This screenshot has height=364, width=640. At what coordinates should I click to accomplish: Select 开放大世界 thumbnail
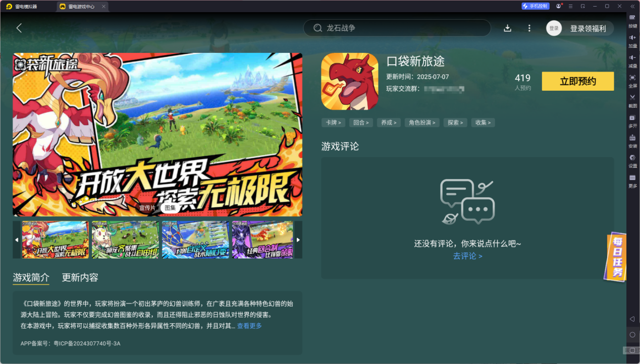55,239
